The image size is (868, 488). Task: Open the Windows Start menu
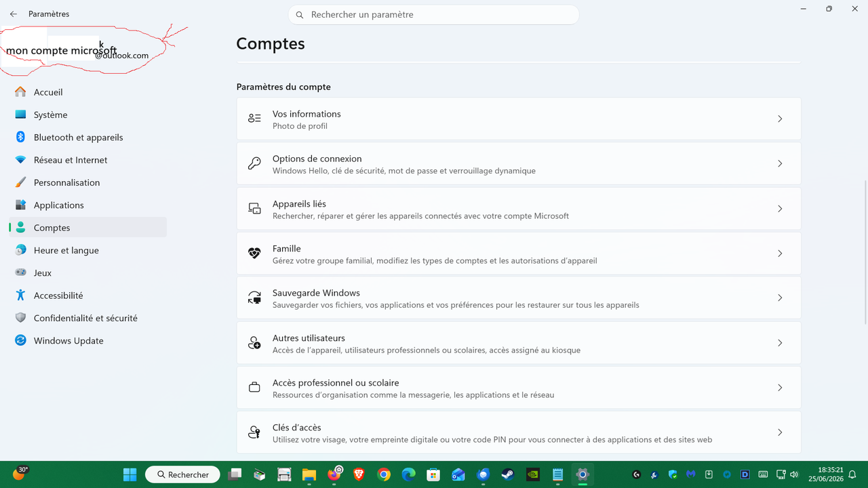130,474
